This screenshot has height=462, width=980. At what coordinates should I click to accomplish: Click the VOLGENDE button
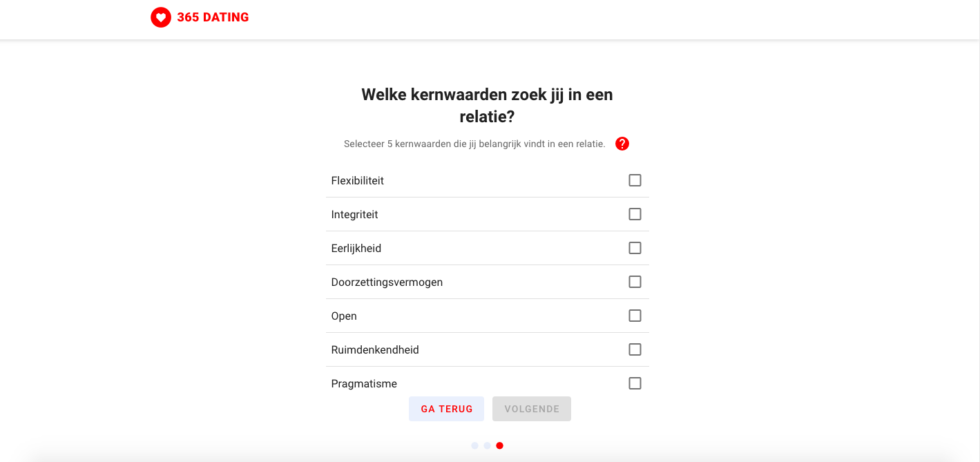[x=532, y=409]
